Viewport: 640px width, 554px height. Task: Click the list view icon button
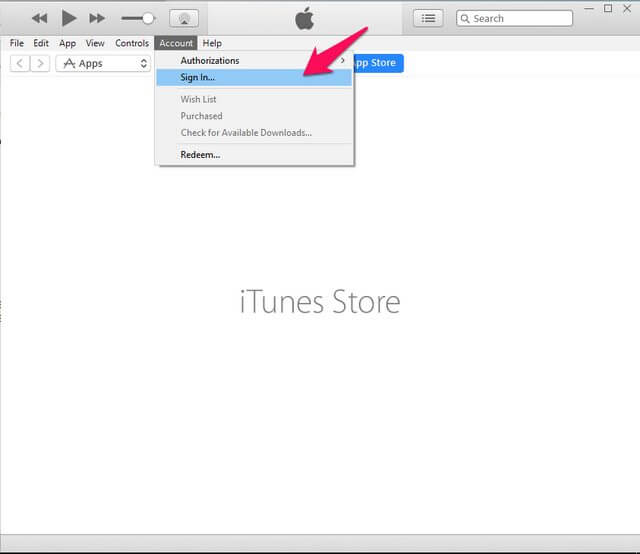point(428,18)
